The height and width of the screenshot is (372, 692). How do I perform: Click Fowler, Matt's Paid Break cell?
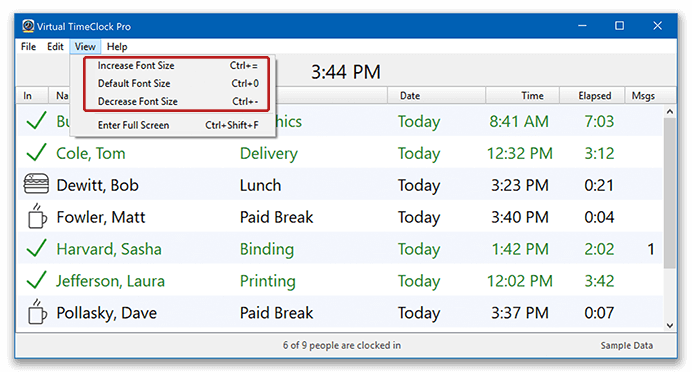tap(276, 217)
